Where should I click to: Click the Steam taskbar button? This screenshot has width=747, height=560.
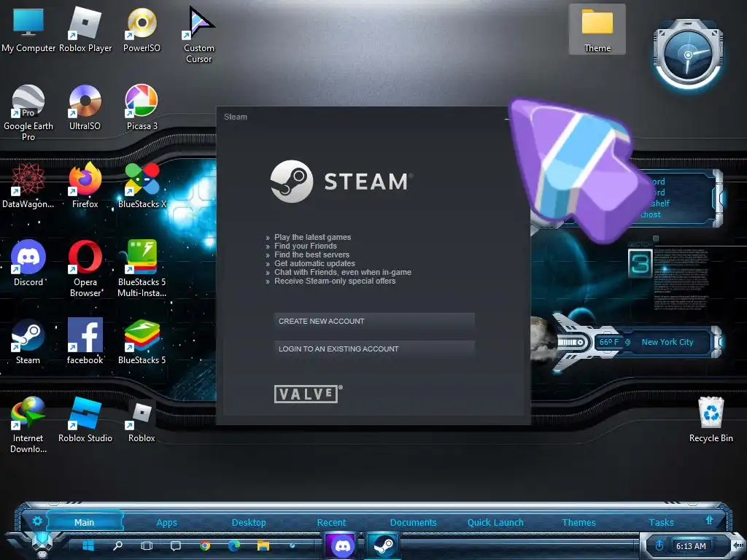[x=384, y=545]
